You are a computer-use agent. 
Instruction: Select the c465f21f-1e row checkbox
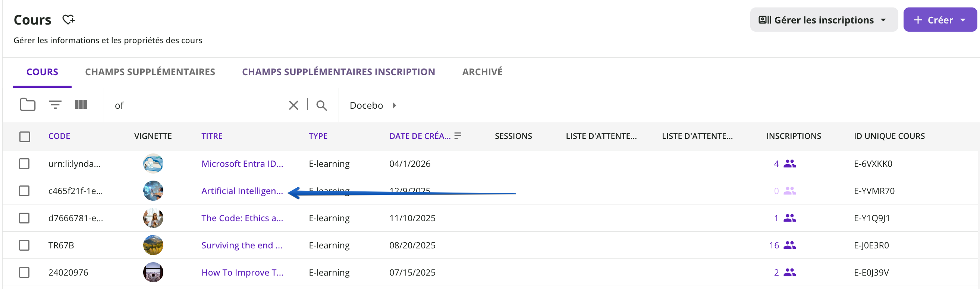click(24, 191)
